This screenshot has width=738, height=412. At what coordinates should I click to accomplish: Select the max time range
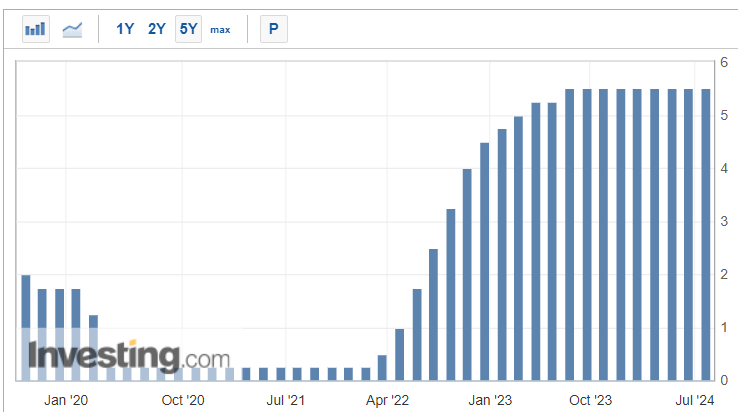pyautogui.click(x=220, y=30)
